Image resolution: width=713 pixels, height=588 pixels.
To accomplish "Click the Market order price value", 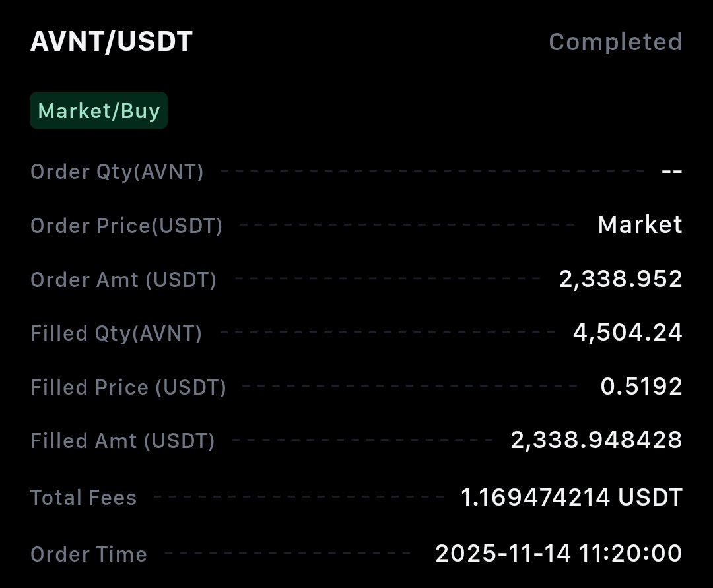I will [x=640, y=225].
